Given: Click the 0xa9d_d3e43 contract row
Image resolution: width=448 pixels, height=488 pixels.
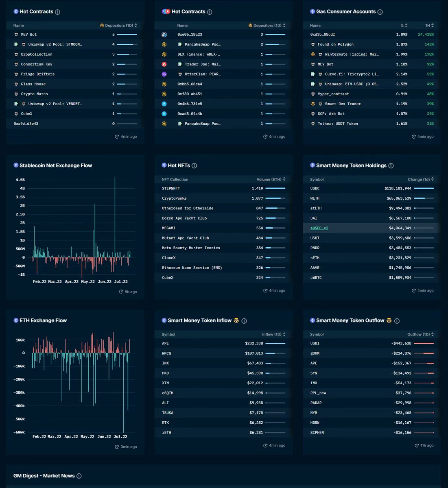Looking at the screenshot, I should pos(76,124).
